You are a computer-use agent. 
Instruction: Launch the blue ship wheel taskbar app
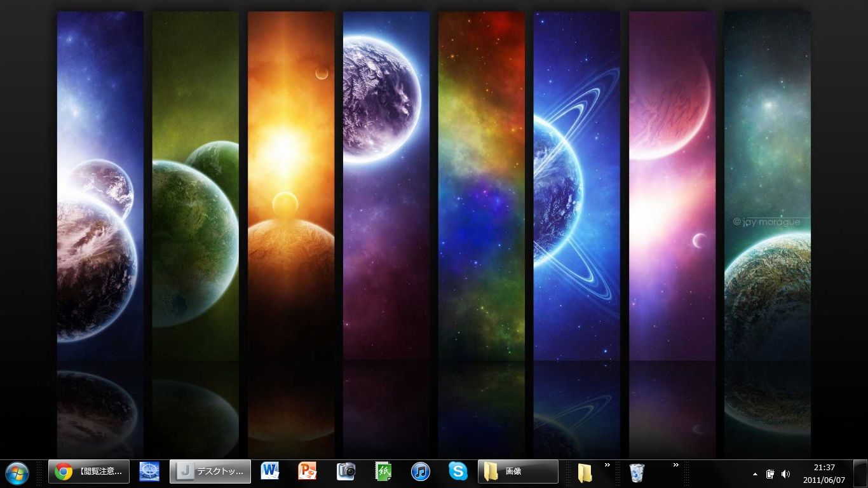coord(149,471)
